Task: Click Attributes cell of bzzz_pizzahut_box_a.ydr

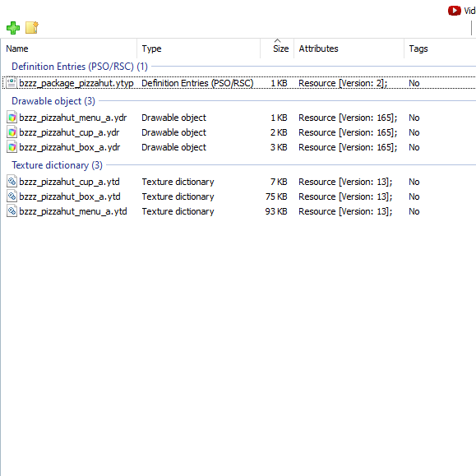Action: tap(348, 147)
